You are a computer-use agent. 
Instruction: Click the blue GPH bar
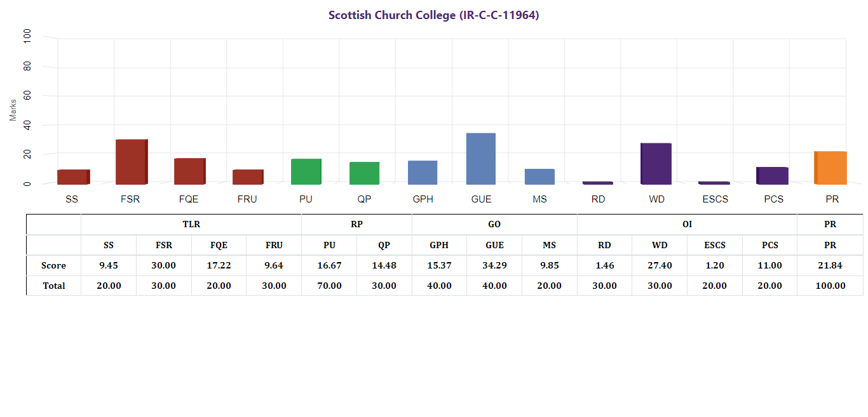pyautogui.click(x=423, y=173)
